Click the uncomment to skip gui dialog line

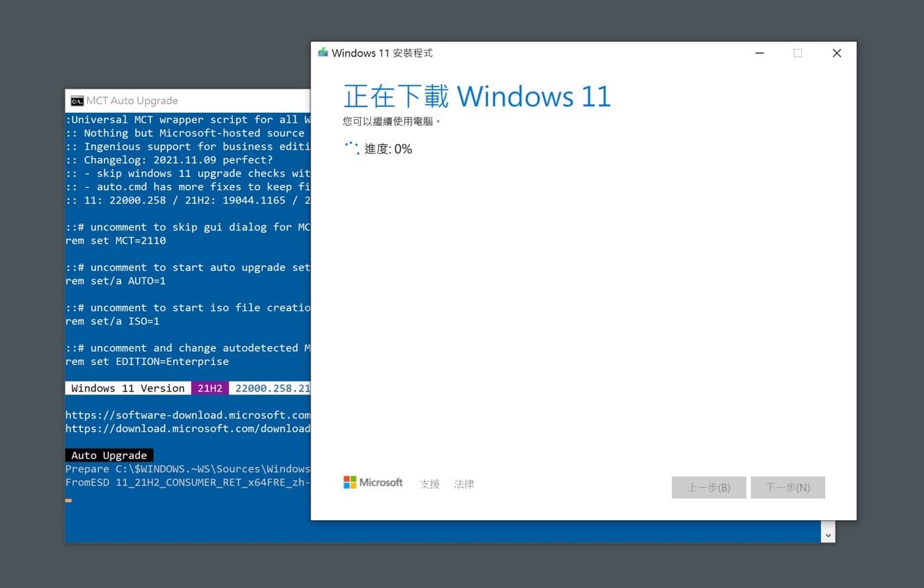tap(188, 227)
